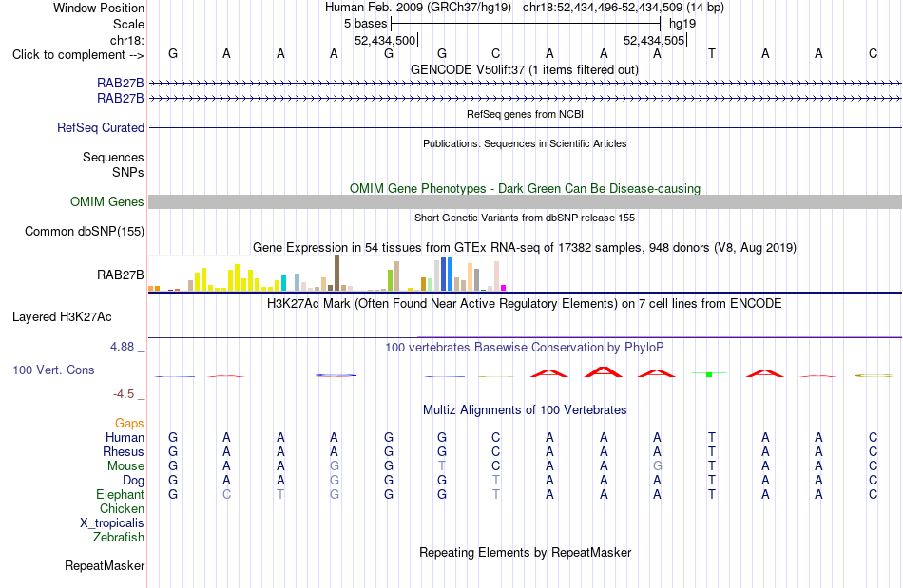Click the OMIM Gene Phenotypes track title
This screenshot has width=903, height=588.
click(526, 188)
